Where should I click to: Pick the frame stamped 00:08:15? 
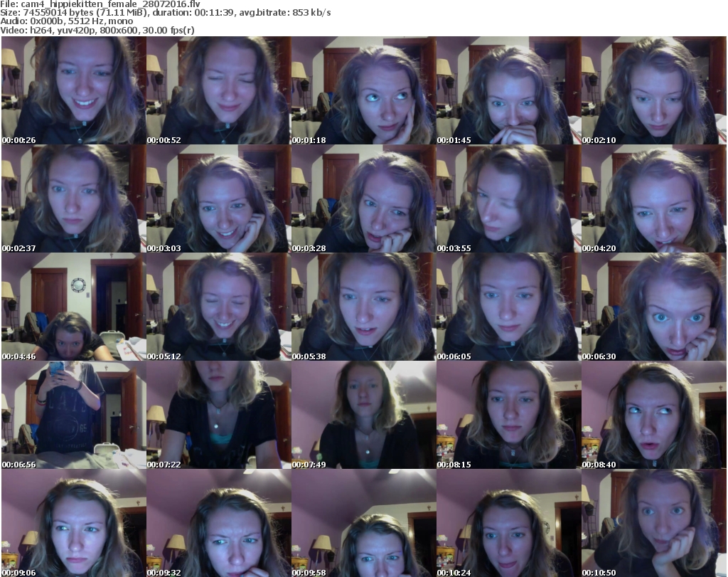coord(509,415)
